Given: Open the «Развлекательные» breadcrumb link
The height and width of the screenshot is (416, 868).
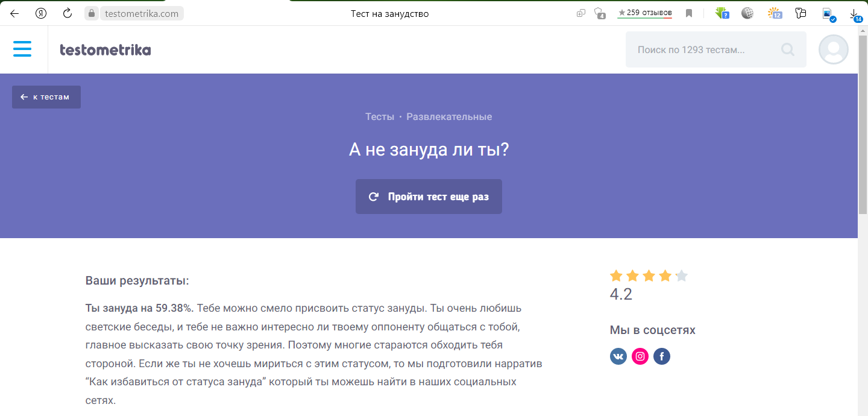Looking at the screenshot, I should pyautogui.click(x=449, y=116).
